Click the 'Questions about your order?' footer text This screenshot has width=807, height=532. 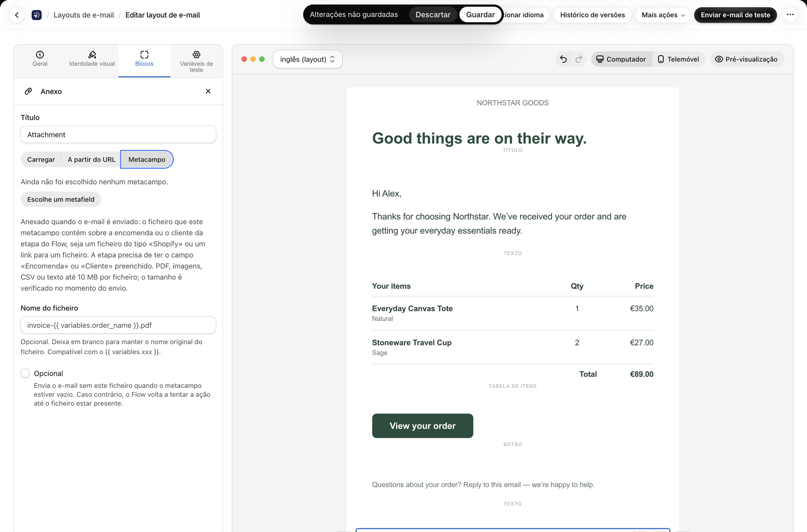coord(483,485)
